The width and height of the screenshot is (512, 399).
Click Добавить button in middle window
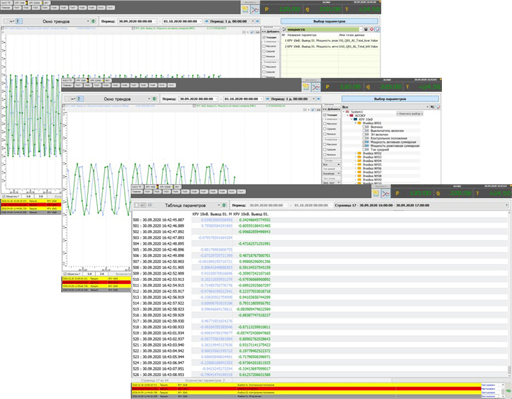(x=331, y=109)
